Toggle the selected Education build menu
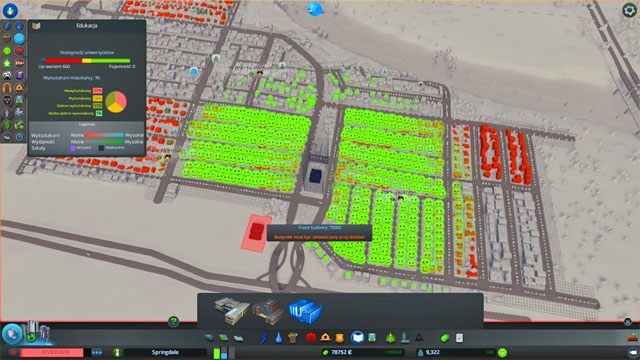Screen dimensions: 640x360 click(x=358, y=338)
